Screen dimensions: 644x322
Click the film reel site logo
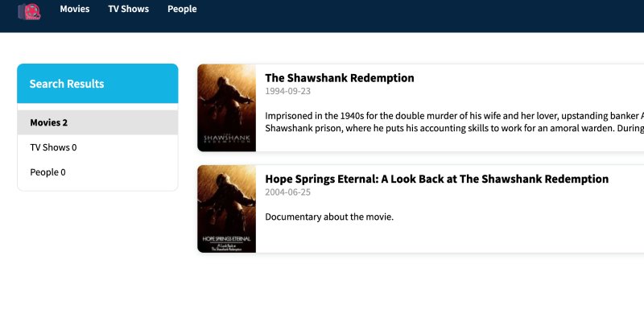tap(29, 11)
